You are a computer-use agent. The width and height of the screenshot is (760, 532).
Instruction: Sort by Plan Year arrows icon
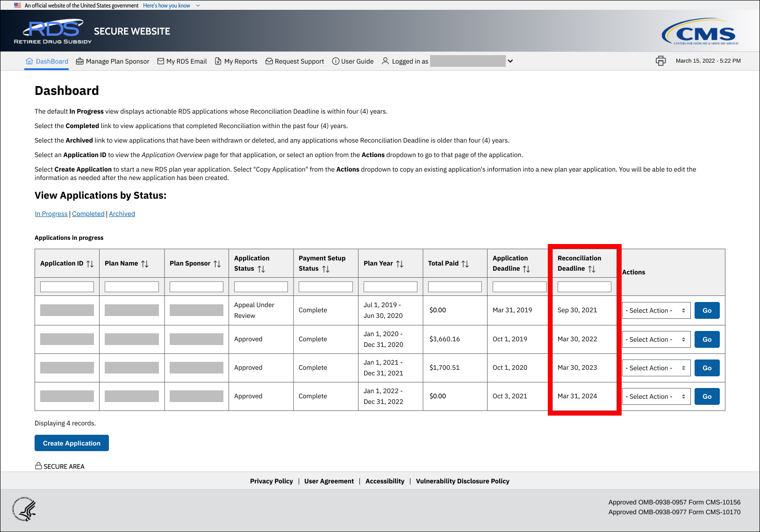tap(400, 264)
